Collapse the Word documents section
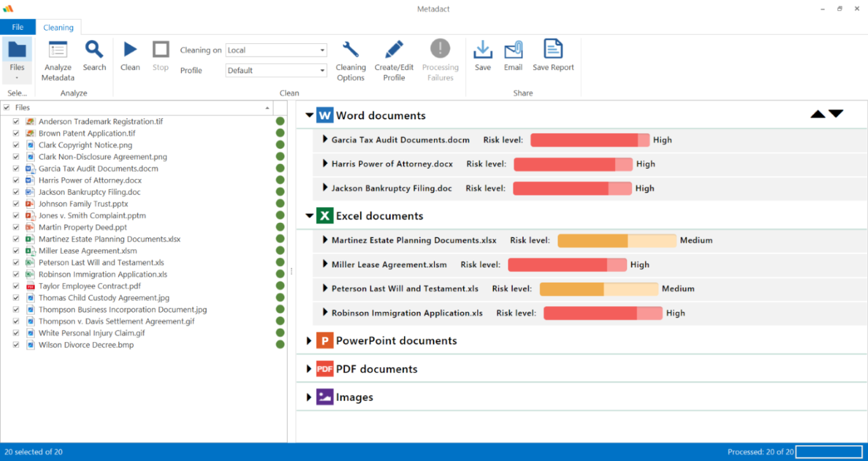This screenshot has height=461, width=868. [309, 116]
